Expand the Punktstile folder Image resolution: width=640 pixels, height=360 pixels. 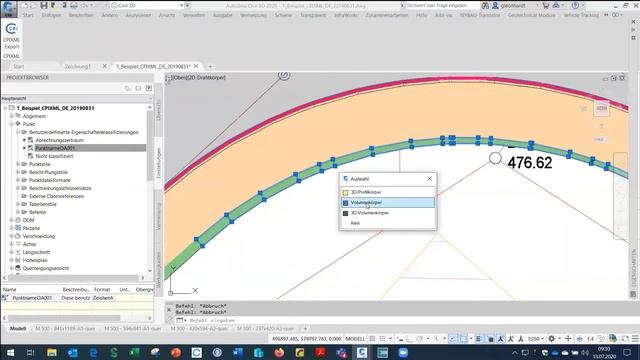(x=18, y=164)
